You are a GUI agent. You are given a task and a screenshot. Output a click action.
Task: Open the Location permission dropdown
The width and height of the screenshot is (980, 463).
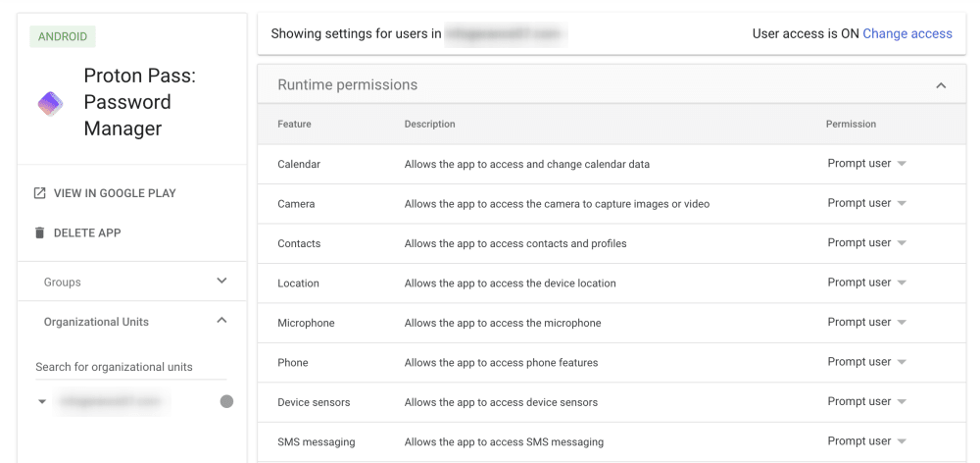pos(867,283)
